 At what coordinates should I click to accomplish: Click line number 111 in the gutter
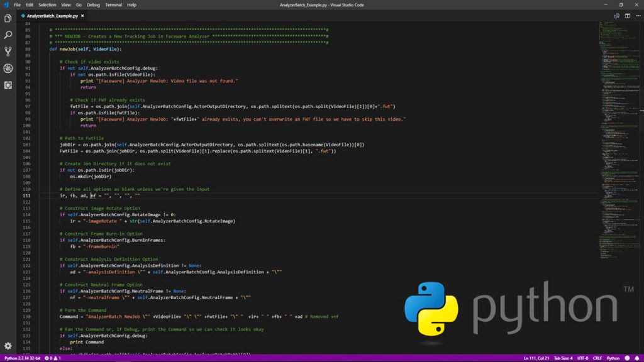tap(26, 196)
